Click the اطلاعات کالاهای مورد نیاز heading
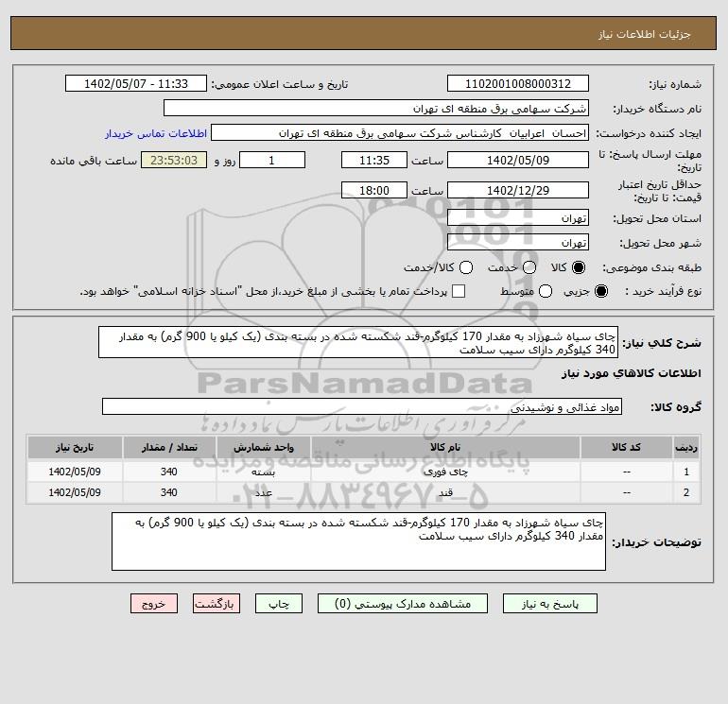The width and height of the screenshot is (728, 704). [632, 373]
